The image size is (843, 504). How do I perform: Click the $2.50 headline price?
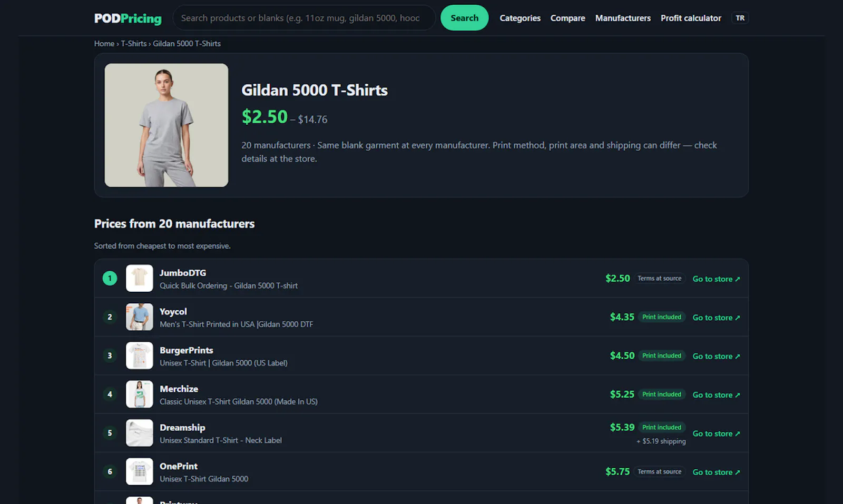point(264,116)
